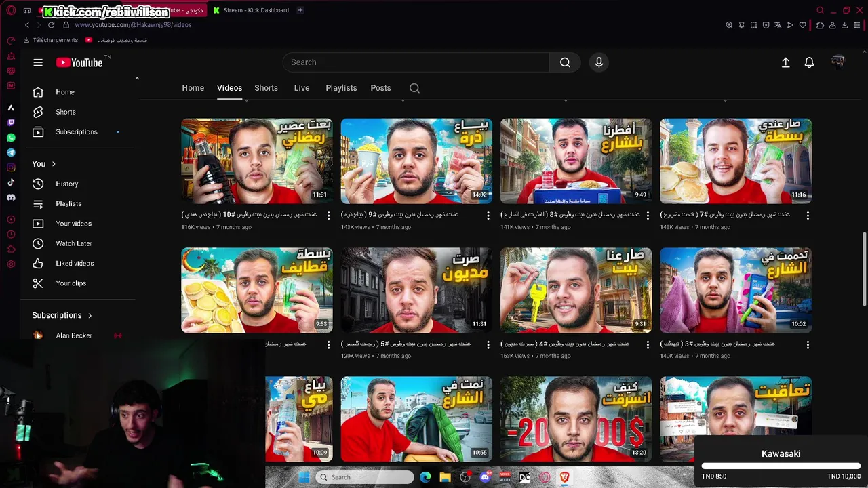
Task: Launch Discord from the Windows taskbar
Action: pos(485,477)
